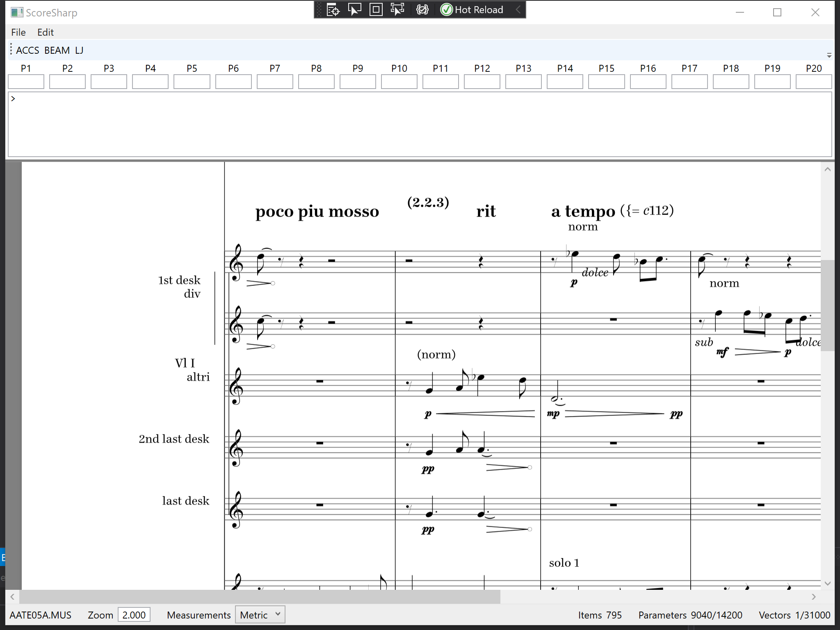Focus the P5 parameter field
Screen dimensions: 840x630
[192, 81]
